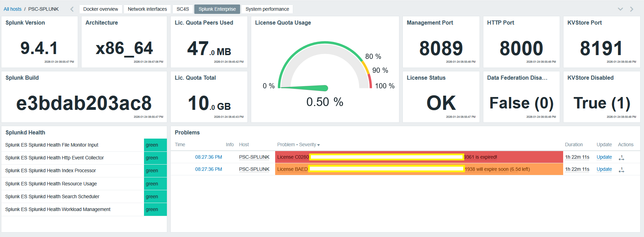Viewport: 644px width, 237px height.
Task: Switch to the Network interfaces tab
Action: tap(147, 9)
